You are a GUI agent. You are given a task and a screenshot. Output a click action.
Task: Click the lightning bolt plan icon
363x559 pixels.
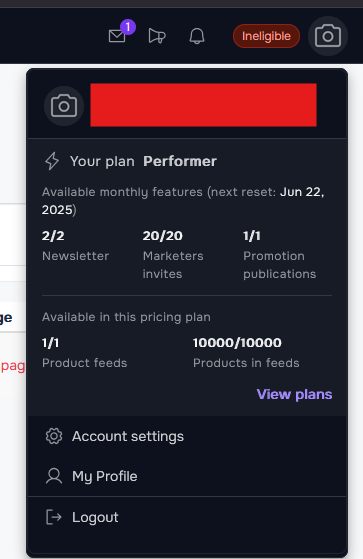click(52, 161)
